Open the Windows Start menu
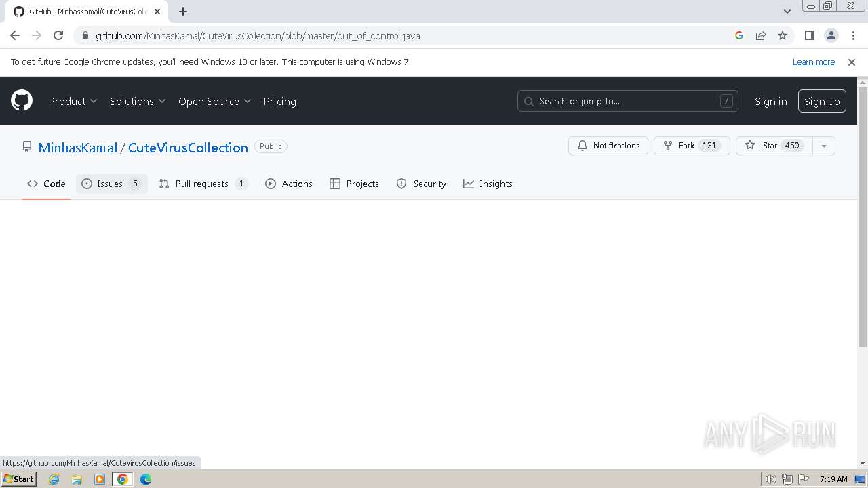 click(x=18, y=479)
